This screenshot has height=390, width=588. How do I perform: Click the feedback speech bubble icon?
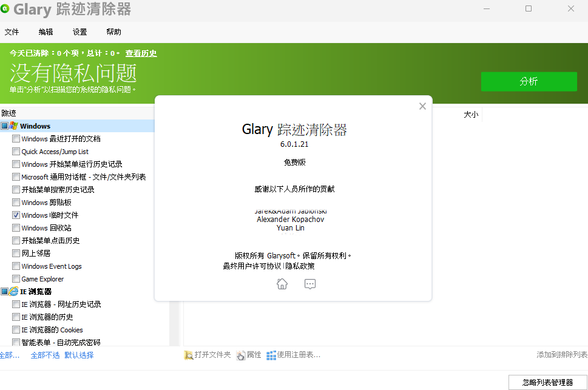click(x=310, y=284)
